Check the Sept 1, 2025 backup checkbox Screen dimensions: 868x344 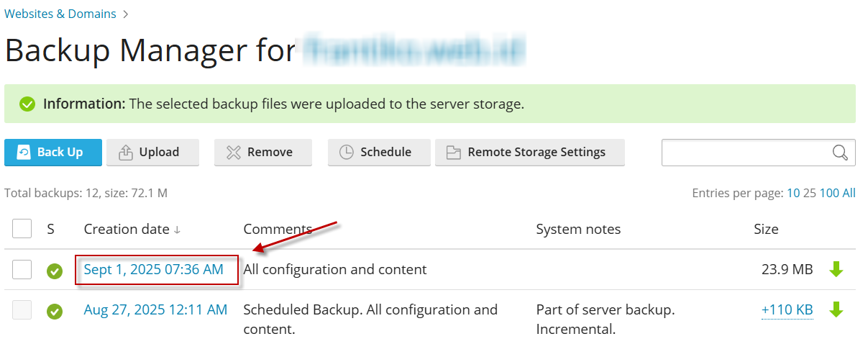click(22, 269)
